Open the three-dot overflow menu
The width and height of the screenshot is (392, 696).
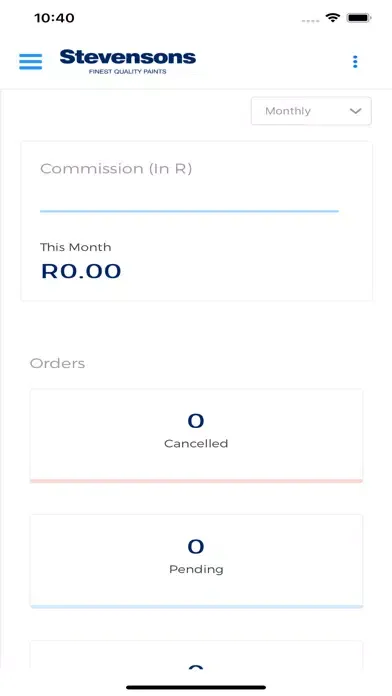[355, 62]
